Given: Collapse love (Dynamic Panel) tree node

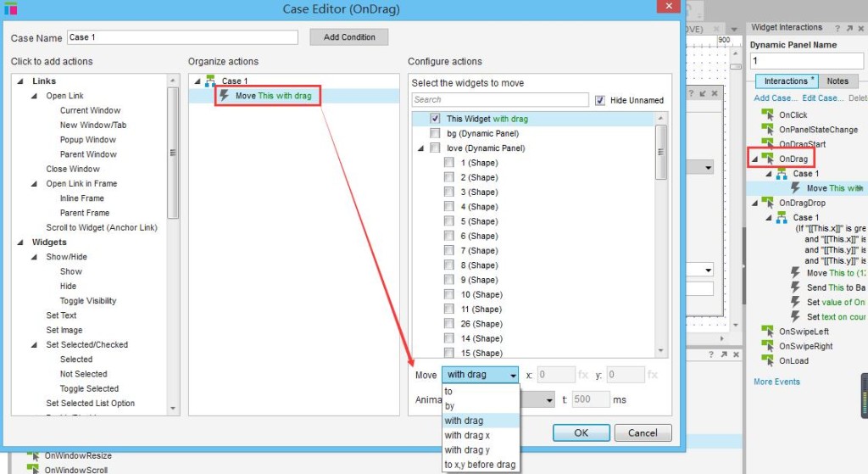Looking at the screenshot, I should pos(420,148).
